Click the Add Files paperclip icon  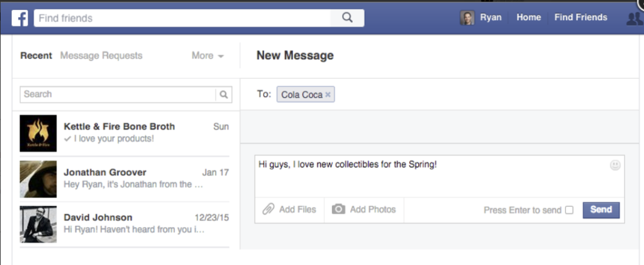[x=268, y=210]
